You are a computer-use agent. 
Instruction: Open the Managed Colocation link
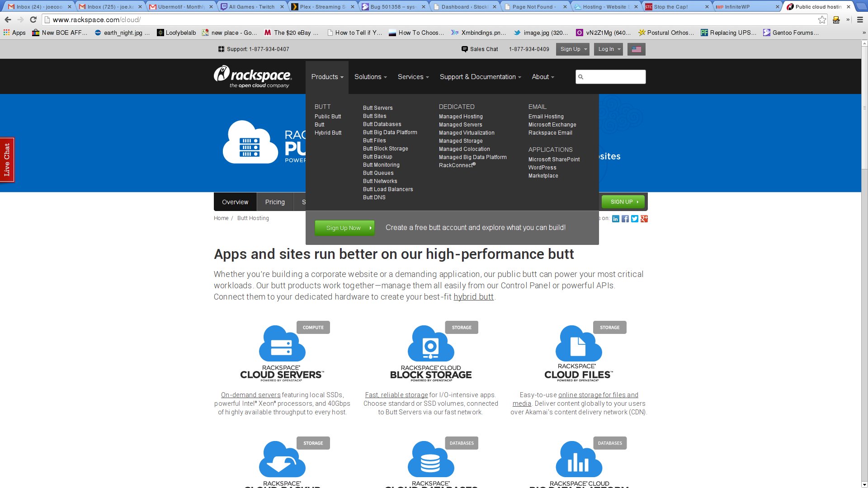pyautogui.click(x=464, y=149)
